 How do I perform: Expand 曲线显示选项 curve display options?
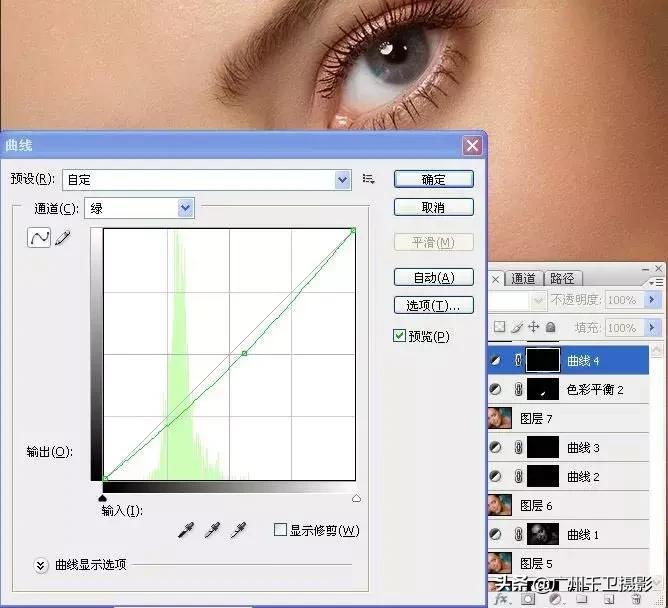pyautogui.click(x=41, y=565)
